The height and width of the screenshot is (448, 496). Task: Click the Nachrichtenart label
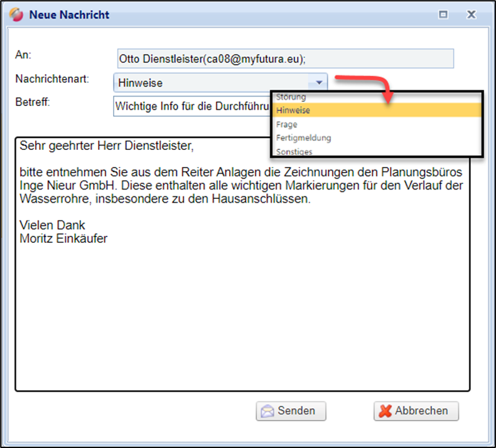pyautogui.click(x=52, y=79)
